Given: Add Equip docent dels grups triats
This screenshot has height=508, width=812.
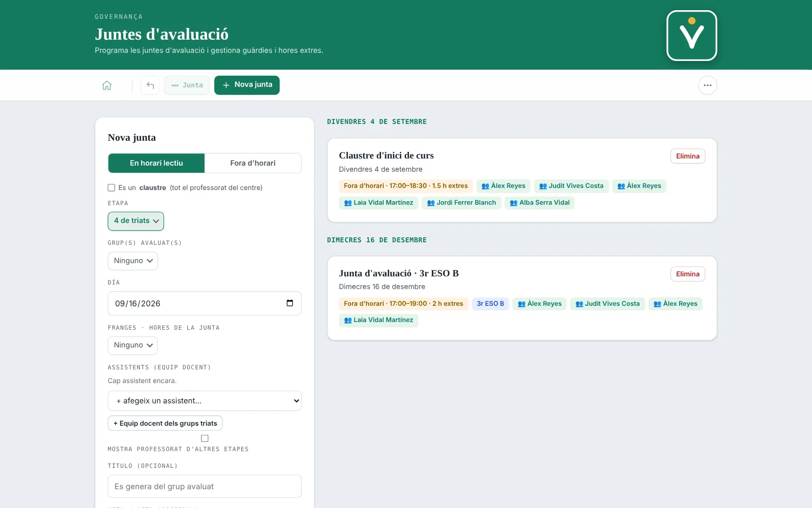Looking at the screenshot, I should (165, 423).
